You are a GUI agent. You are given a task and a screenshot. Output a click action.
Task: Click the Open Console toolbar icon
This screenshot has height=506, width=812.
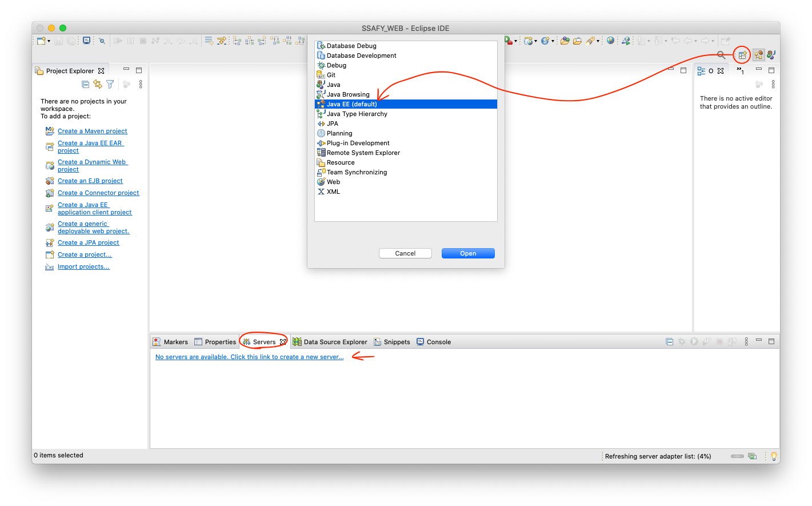pyautogui.click(x=86, y=41)
